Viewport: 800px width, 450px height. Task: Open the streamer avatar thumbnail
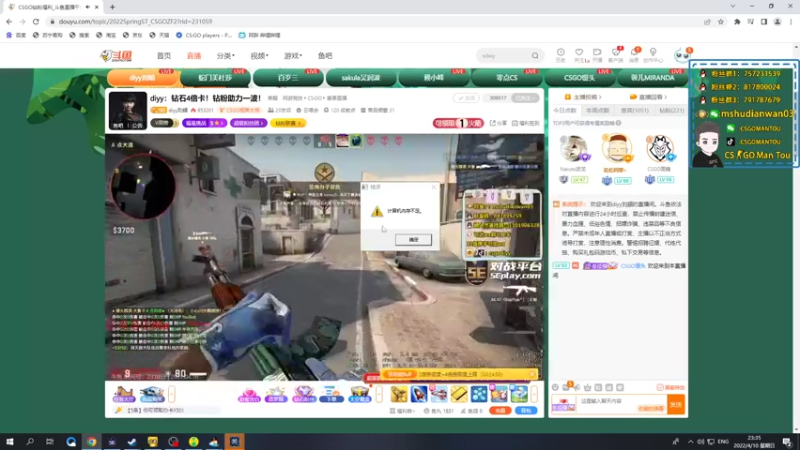point(128,110)
